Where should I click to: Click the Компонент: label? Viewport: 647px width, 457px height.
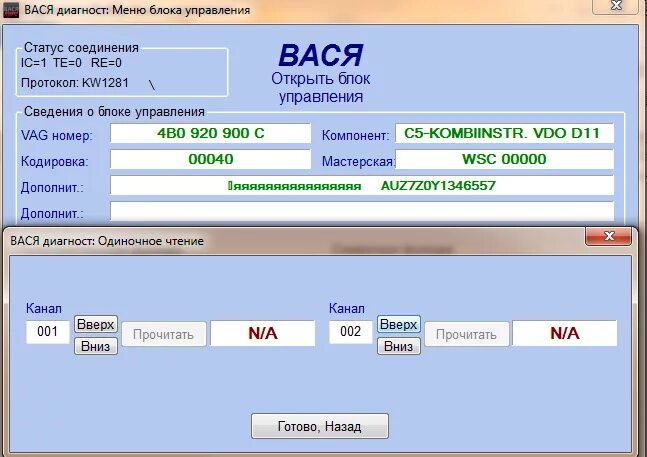pyautogui.click(x=355, y=135)
